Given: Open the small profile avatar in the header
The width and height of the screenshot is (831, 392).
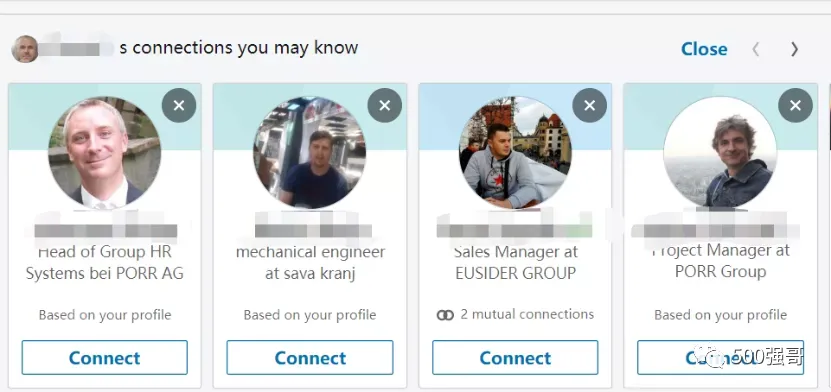Looking at the screenshot, I should (25, 49).
